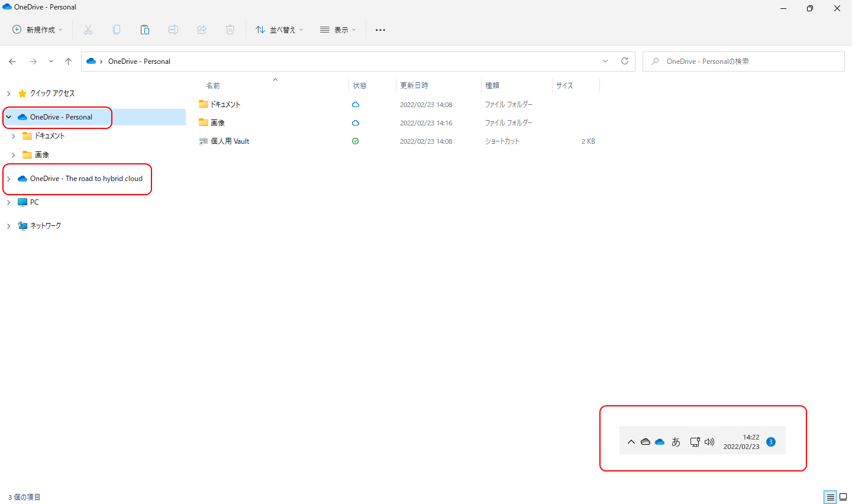The image size is (852, 504).
Task: Switch to large thumbnails view
Action: tap(843, 497)
